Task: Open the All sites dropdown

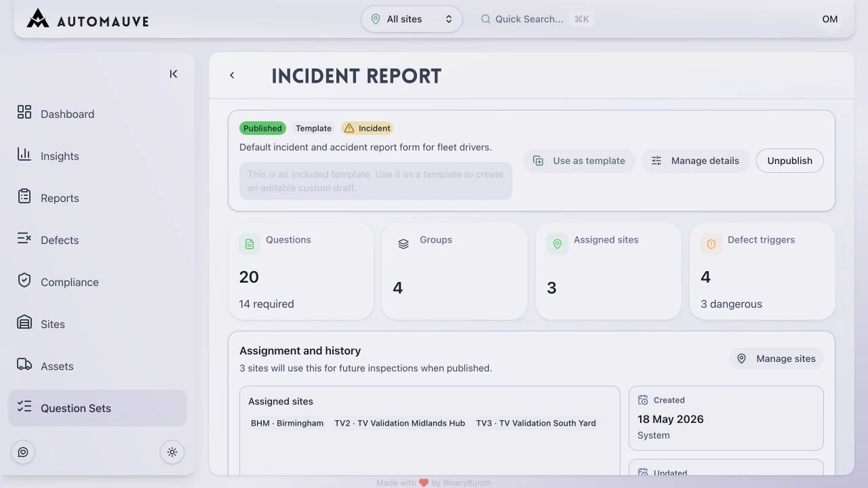Action: (412, 19)
